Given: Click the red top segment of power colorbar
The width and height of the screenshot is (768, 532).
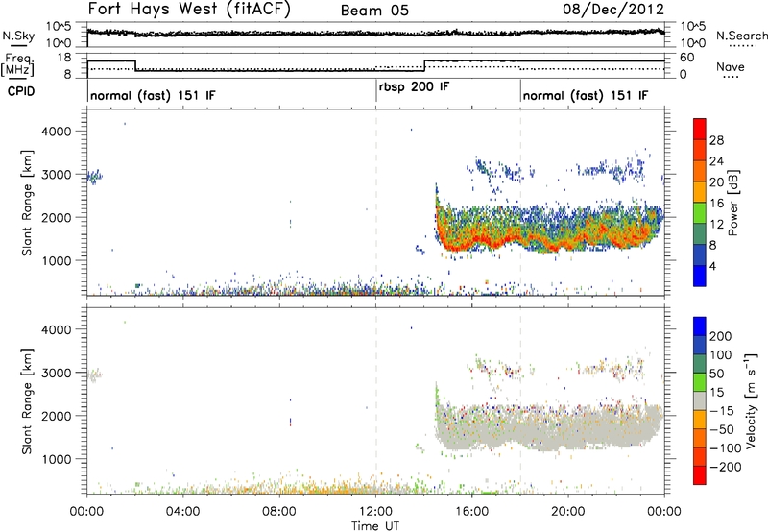Looking at the screenshot, I should tap(700, 129).
